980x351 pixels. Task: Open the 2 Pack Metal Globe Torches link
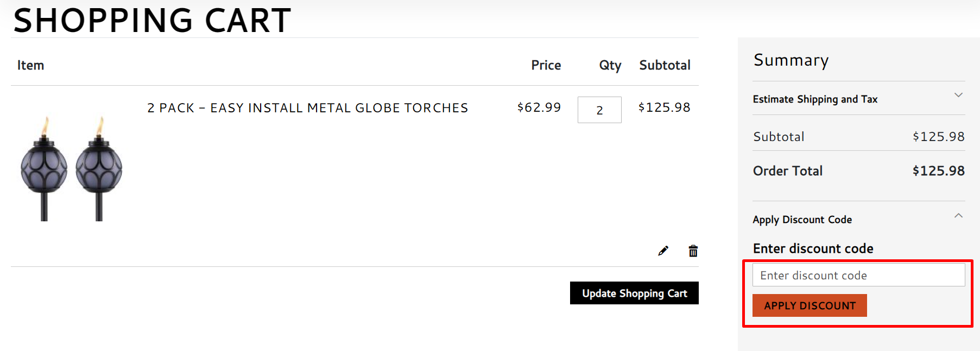307,108
